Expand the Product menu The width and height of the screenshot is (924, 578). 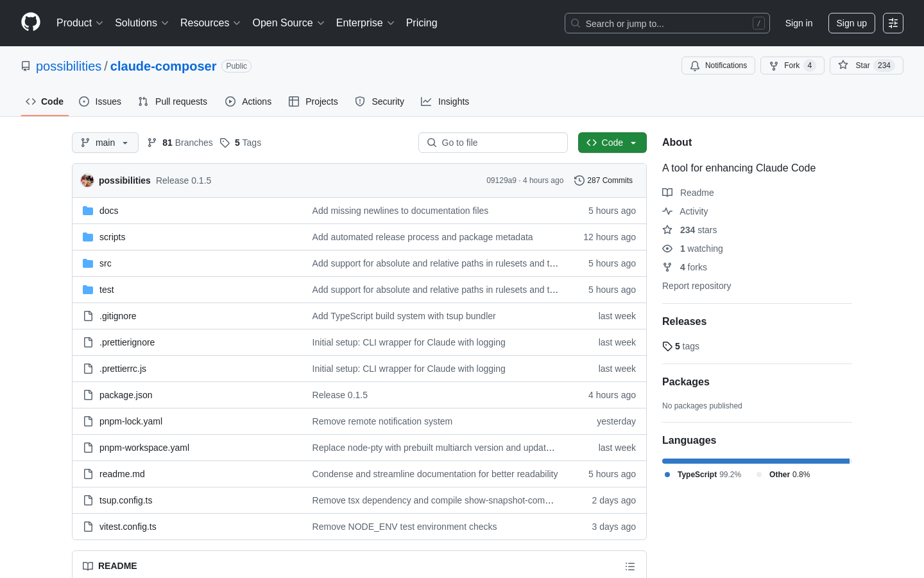coord(80,23)
